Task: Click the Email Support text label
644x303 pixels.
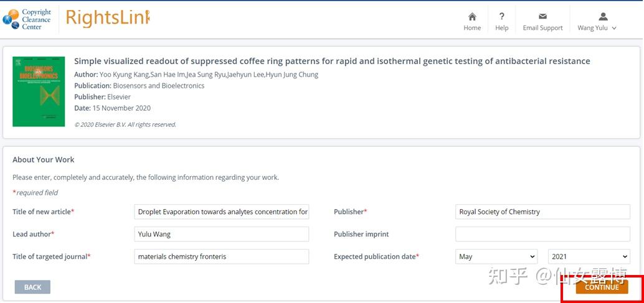Action: (542, 28)
